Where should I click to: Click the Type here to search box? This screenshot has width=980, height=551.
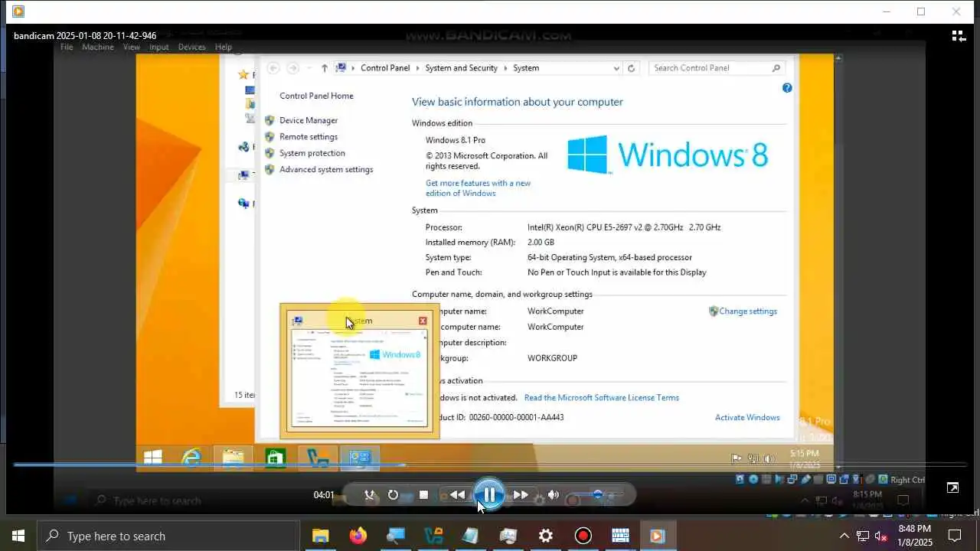pyautogui.click(x=168, y=536)
